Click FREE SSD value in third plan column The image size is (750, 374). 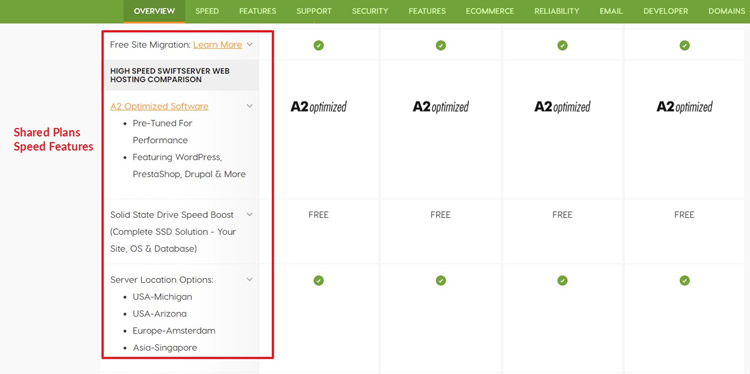tap(562, 215)
